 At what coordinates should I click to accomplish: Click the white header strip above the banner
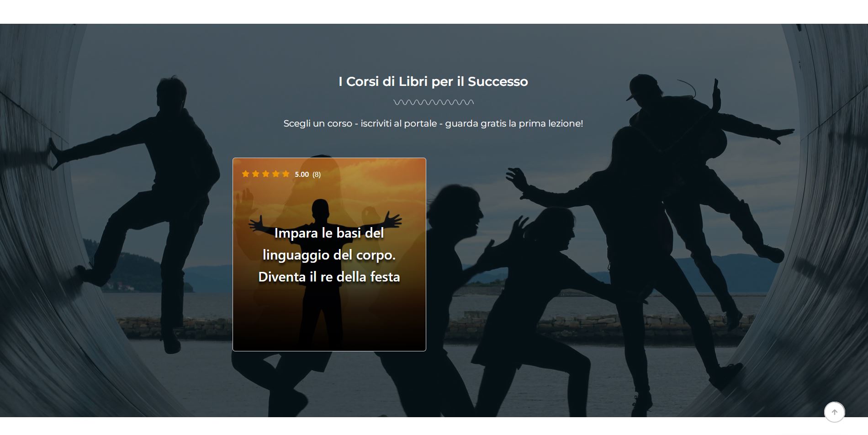click(434, 12)
